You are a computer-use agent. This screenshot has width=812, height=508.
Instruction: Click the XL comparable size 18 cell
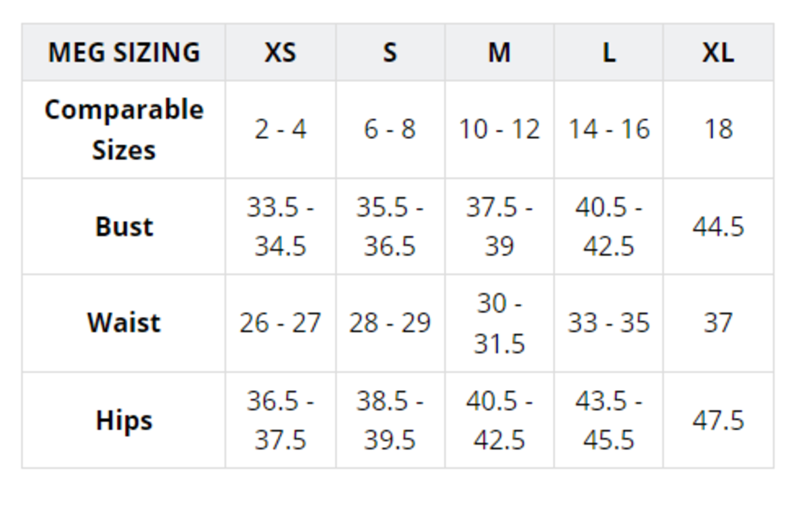[718, 129]
